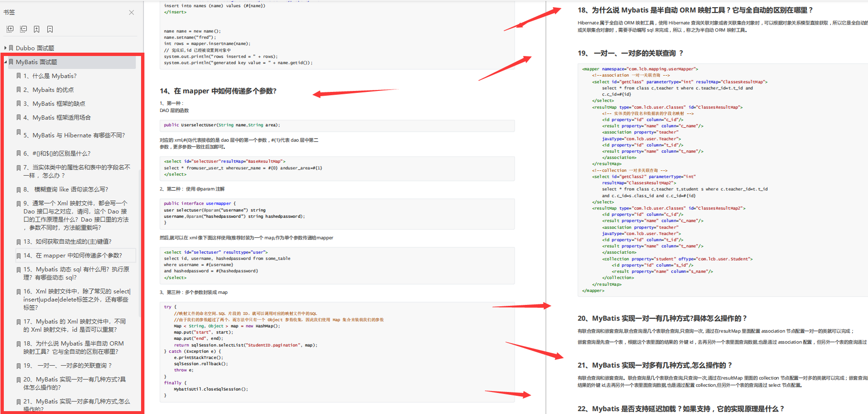Screen dimensions: 868x414
Task: Select the MyBatis 面试题 bookmark
Action: 36,62
